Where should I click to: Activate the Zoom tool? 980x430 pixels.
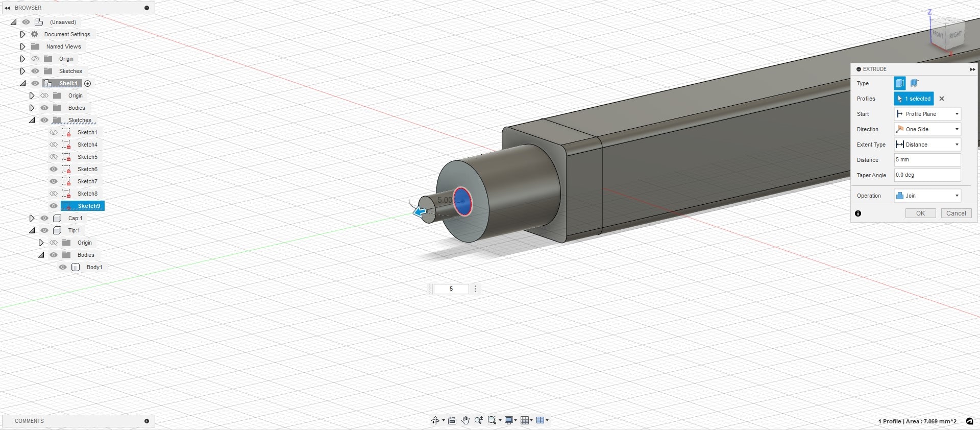click(478, 420)
